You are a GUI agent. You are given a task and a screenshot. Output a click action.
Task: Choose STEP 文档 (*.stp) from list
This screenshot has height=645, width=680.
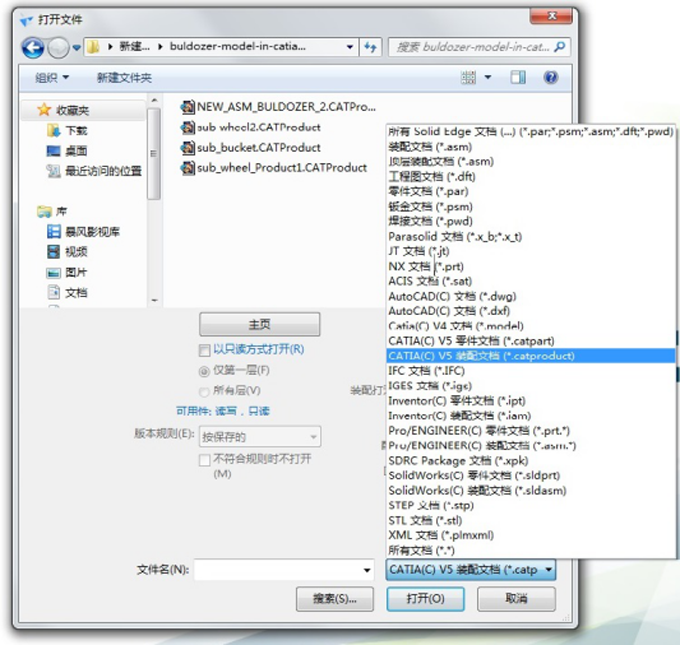click(428, 505)
